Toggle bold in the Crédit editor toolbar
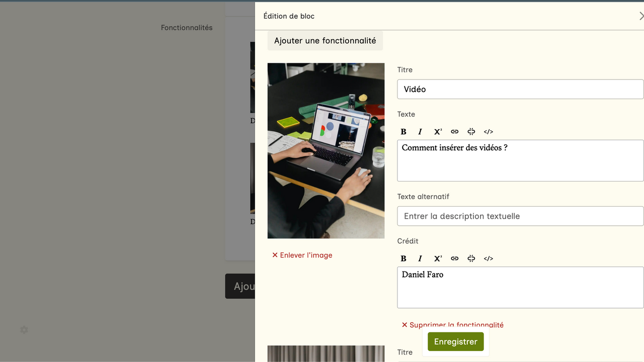 point(404,258)
